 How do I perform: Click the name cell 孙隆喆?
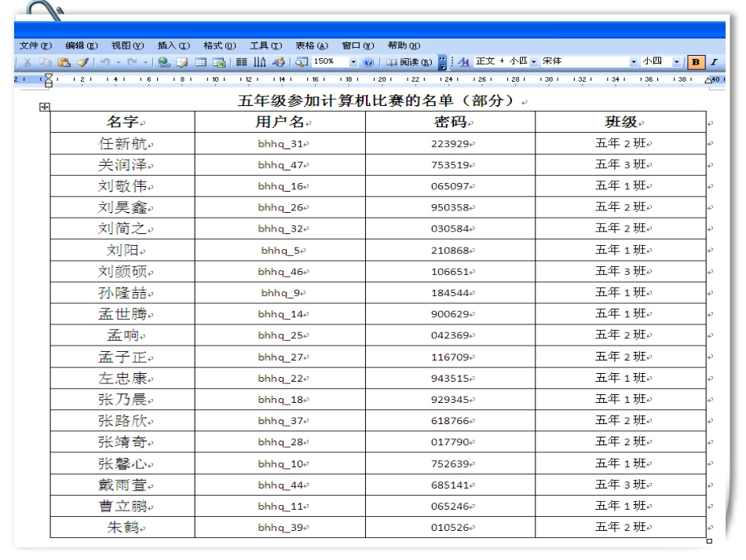123,293
